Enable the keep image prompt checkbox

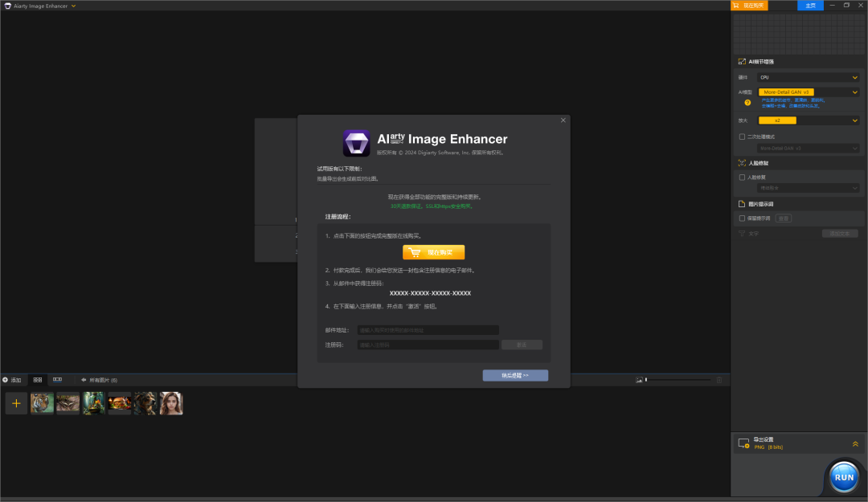(x=743, y=218)
